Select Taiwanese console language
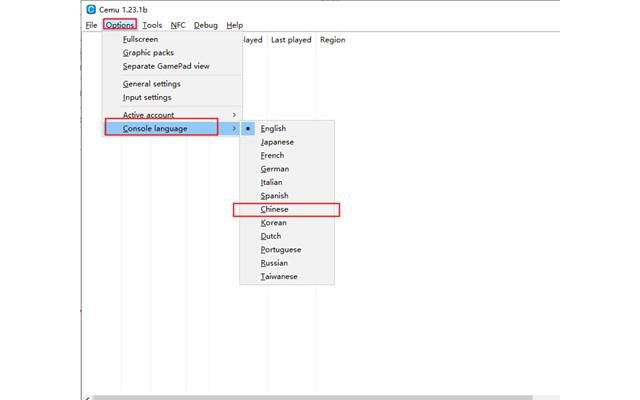This screenshot has height=400, width=640. [x=287, y=277]
